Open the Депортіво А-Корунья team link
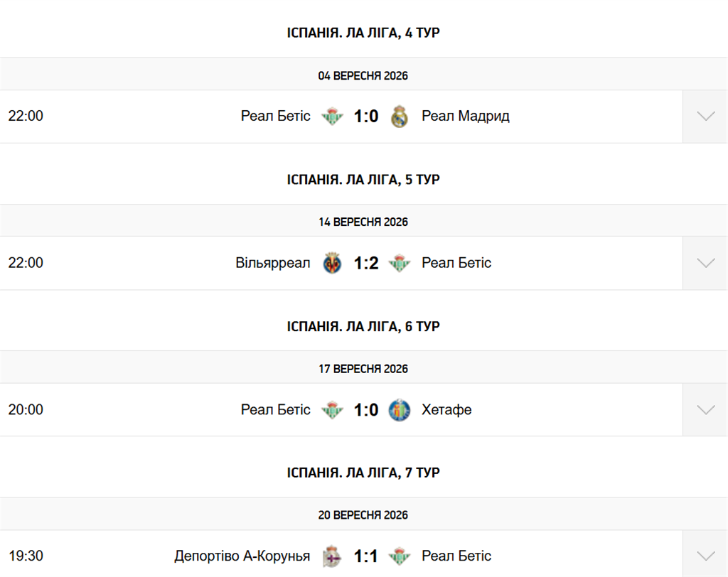This screenshot has width=728, height=577. [242, 556]
